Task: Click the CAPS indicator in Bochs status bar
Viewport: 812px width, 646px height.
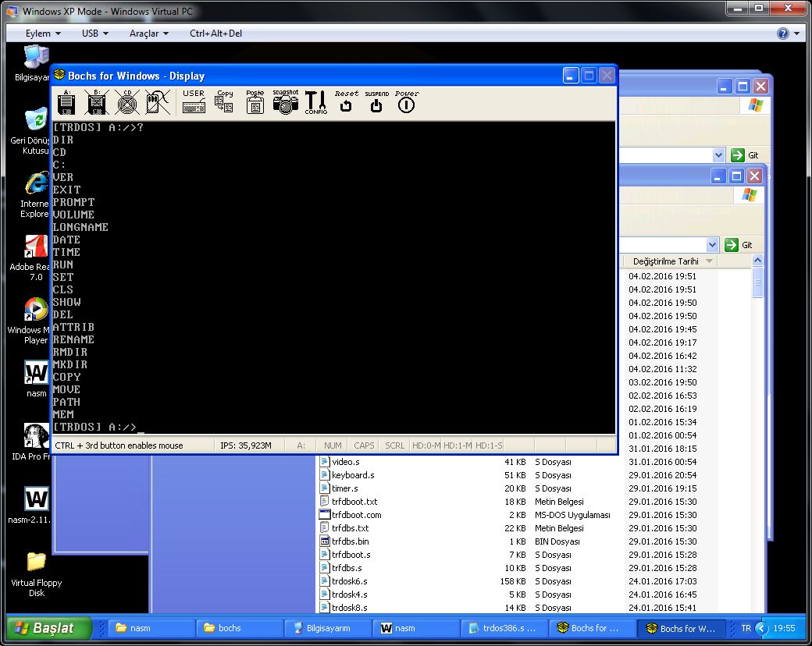Action: click(x=364, y=445)
